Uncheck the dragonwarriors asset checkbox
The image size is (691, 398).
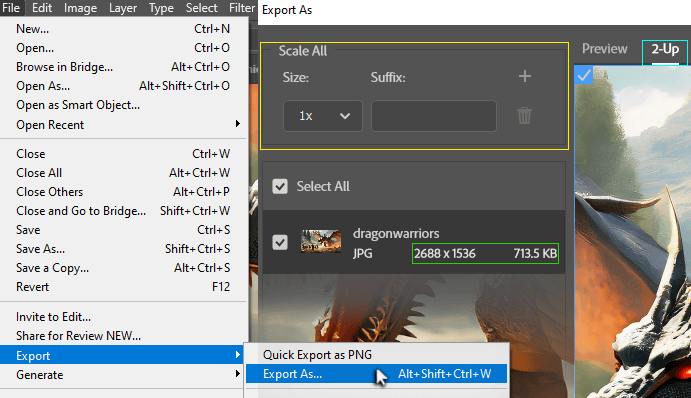tap(280, 242)
